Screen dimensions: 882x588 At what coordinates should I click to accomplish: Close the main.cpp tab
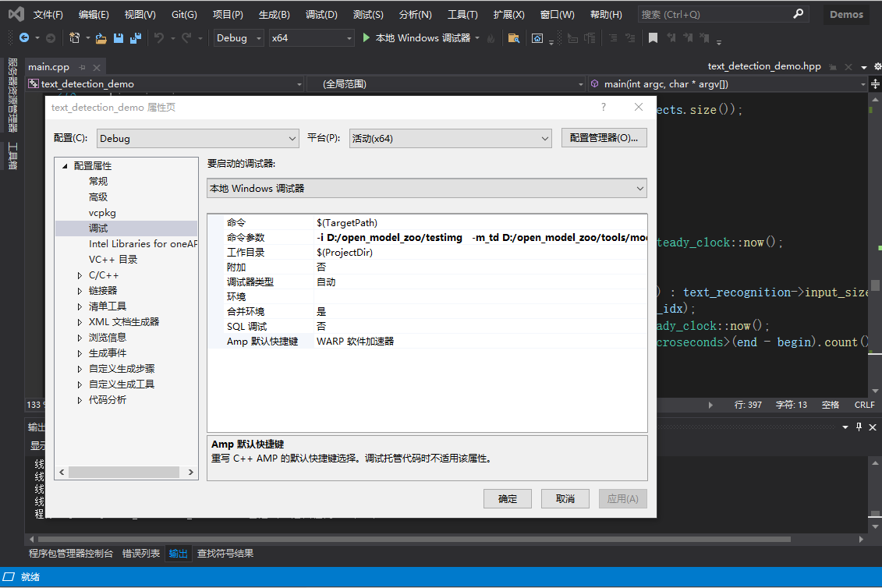(97, 68)
